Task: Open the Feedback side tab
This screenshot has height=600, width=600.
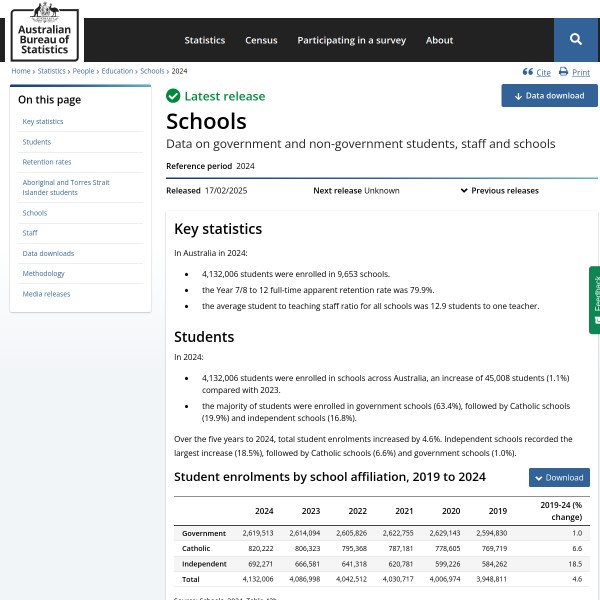Action: pos(594,300)
